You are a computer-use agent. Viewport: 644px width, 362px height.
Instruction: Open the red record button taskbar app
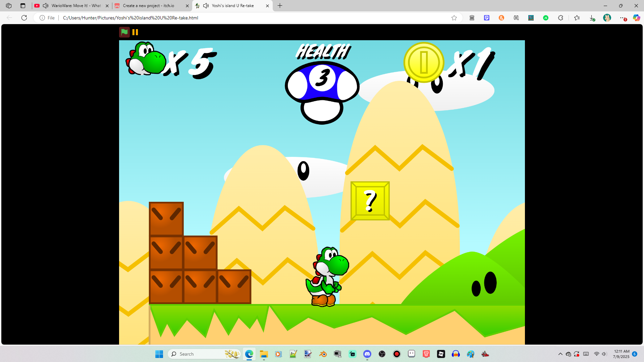[x=397, y=354]
